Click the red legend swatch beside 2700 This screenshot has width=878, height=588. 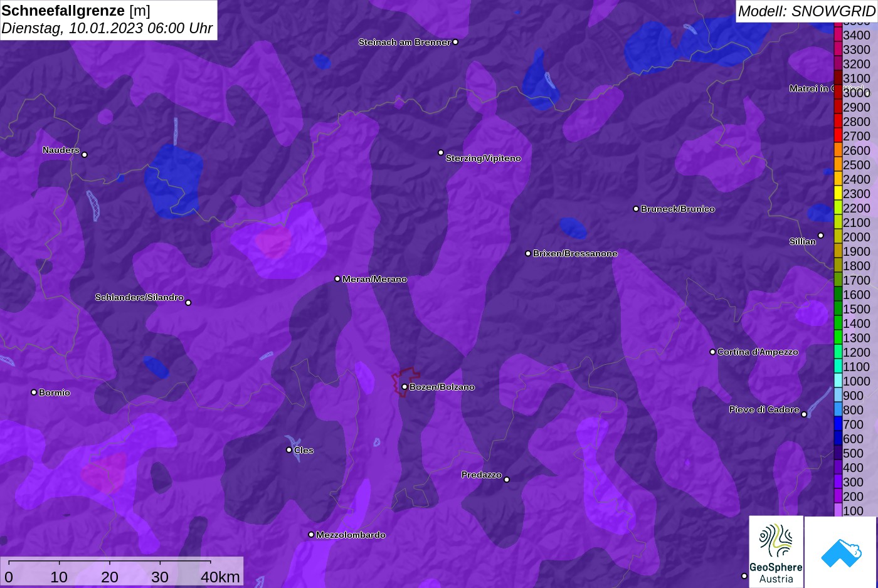[x=838, y=135]
